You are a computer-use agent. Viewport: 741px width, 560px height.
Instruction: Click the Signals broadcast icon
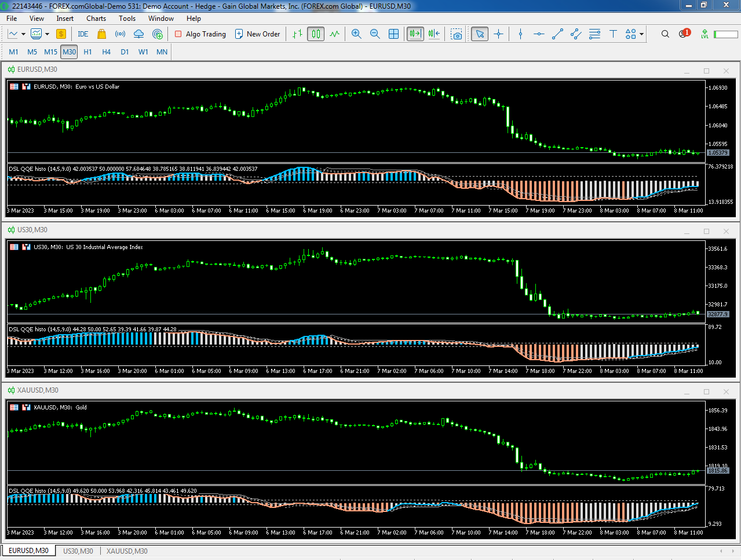click(x=120, y=34)
